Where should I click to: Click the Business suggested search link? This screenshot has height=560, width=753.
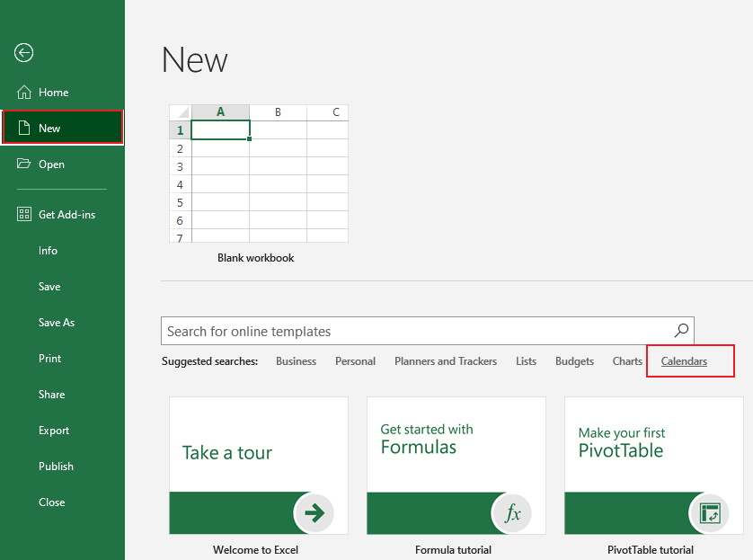296,361
